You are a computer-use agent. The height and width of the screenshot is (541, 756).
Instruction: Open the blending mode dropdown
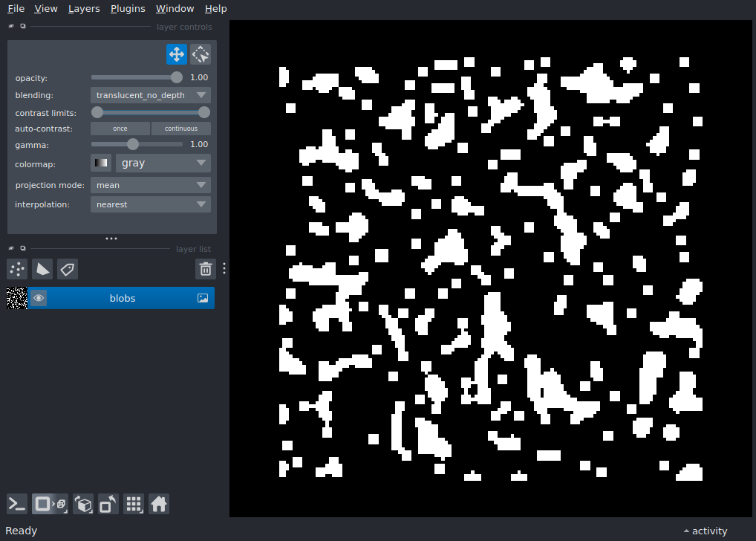[151, 95]
